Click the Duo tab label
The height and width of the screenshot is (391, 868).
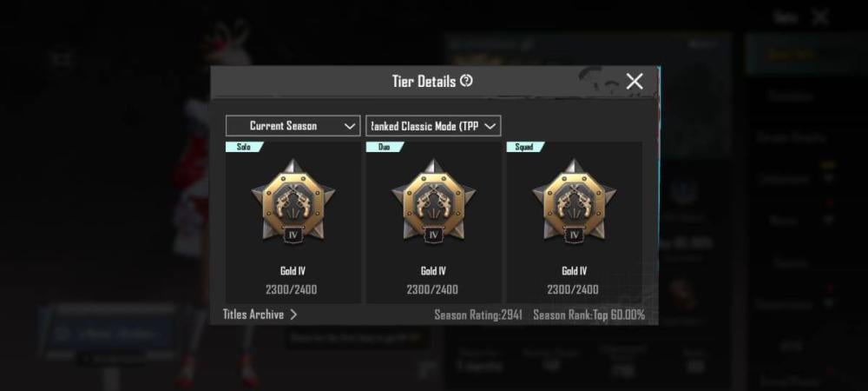385,147
